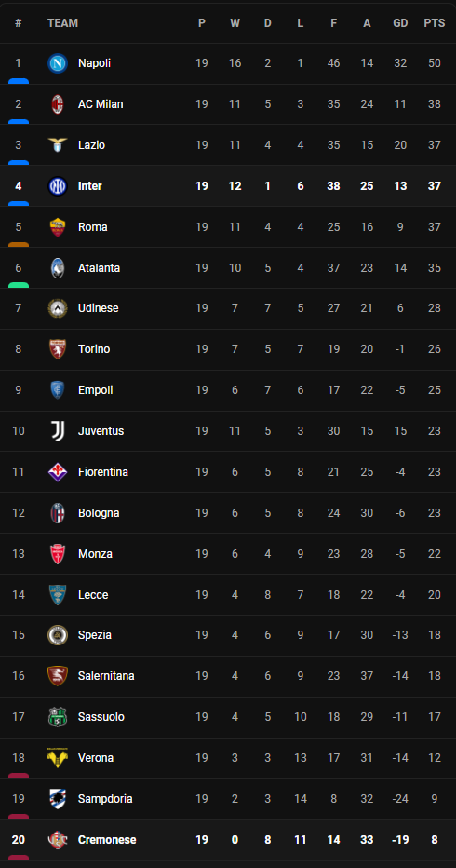
Task: Click the Roma wolf crest
Action: (58, 227)
